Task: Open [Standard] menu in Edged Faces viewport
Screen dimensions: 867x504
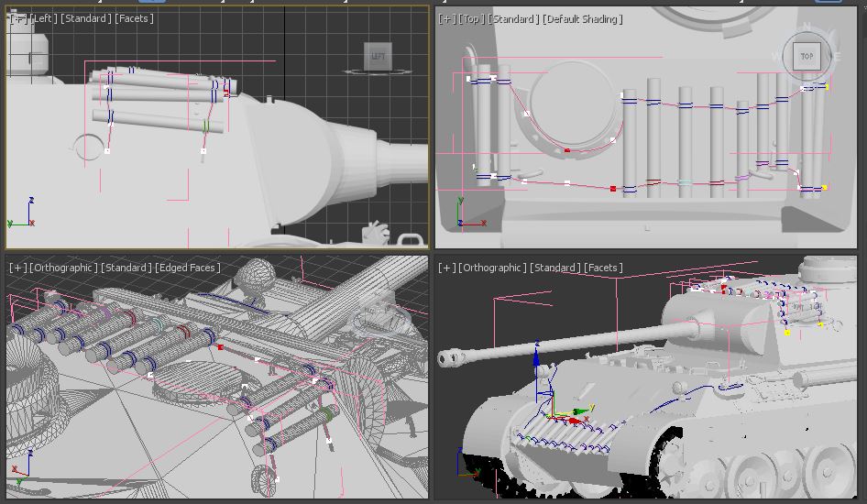Action: tap(126, 268)
